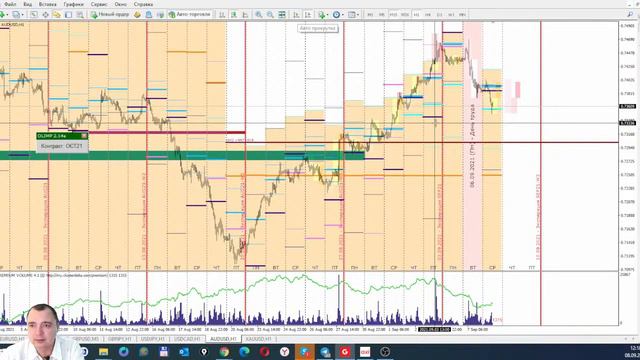Open Opera browser from the taskbar
Image resolution: width=640 pixels, height=360 pixels.
coord(264,351)
